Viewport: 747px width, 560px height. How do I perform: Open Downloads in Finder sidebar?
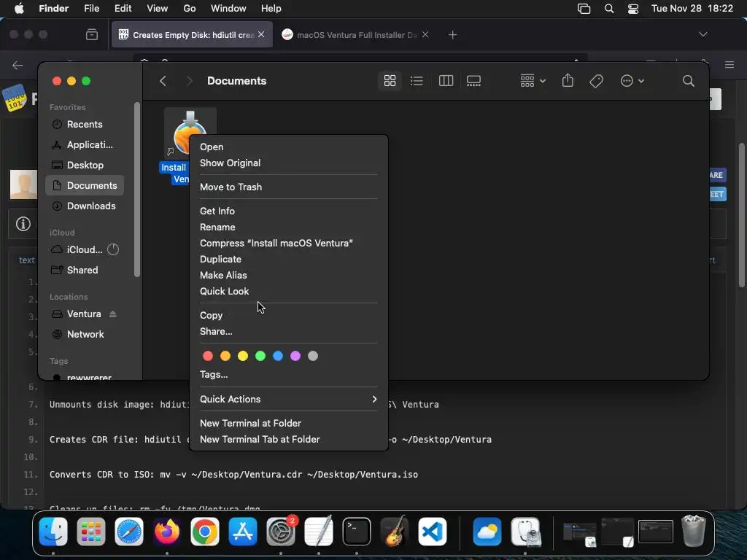coord(85,206)
